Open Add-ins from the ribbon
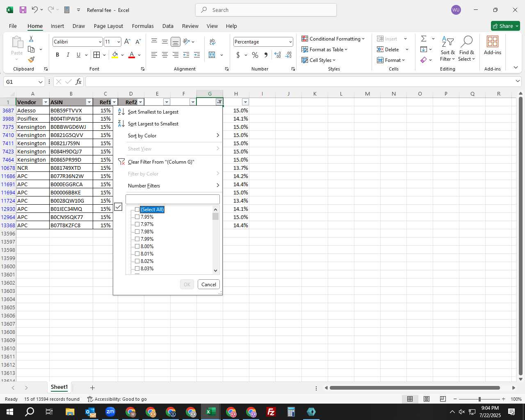525x420 pixels. [x=492, y=45]
